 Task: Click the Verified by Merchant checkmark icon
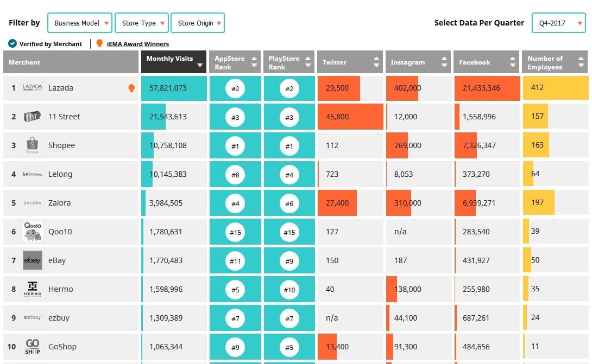(12, 44)
